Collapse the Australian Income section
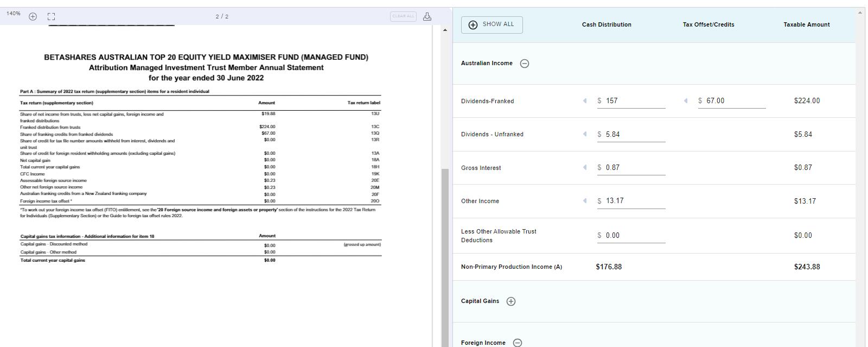Viewport: 868px width, 347px height. (x=525, y=64)
